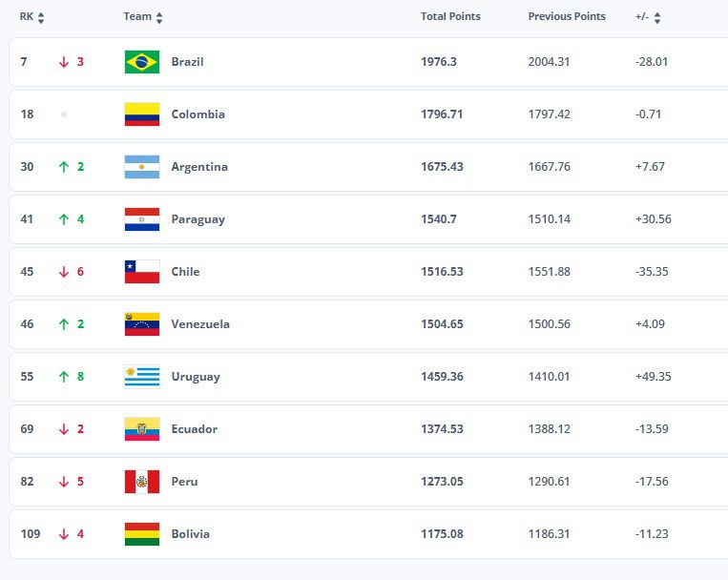
Task: Click the Brazil flag icon
Action: (142, 62)
